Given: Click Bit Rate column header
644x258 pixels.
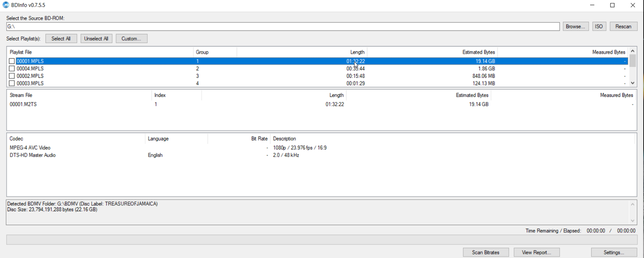Looking at the screenshot, I should pyautogui.click(x=238, y=138).
